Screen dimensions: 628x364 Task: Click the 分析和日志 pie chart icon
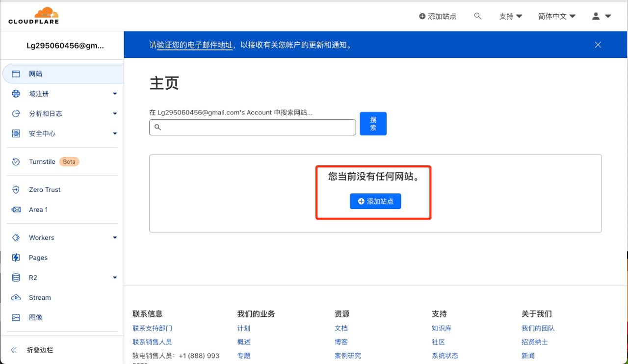[x=16, y=113]
